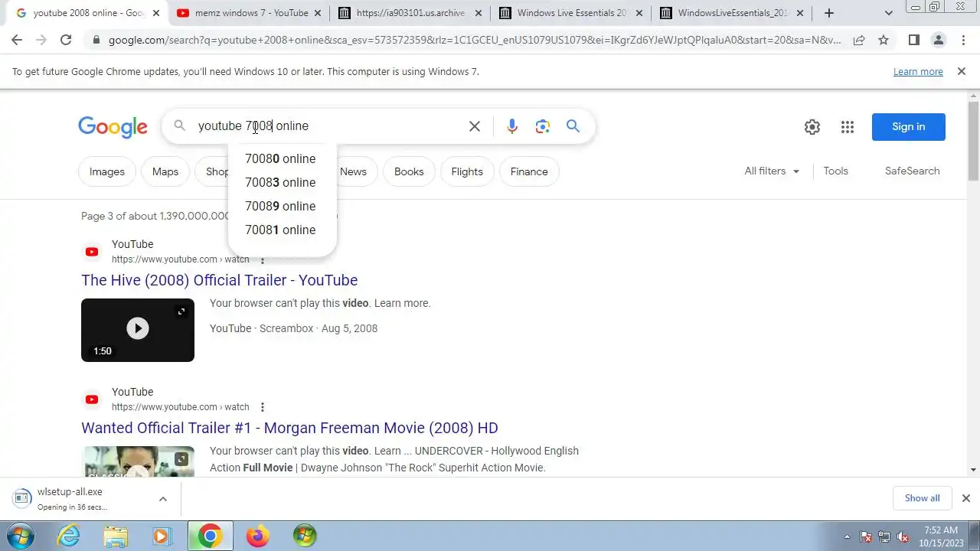Viewport: 980px width, 551px height.
Task: Click Show all downloads button
Action: [x=922, y=498]
